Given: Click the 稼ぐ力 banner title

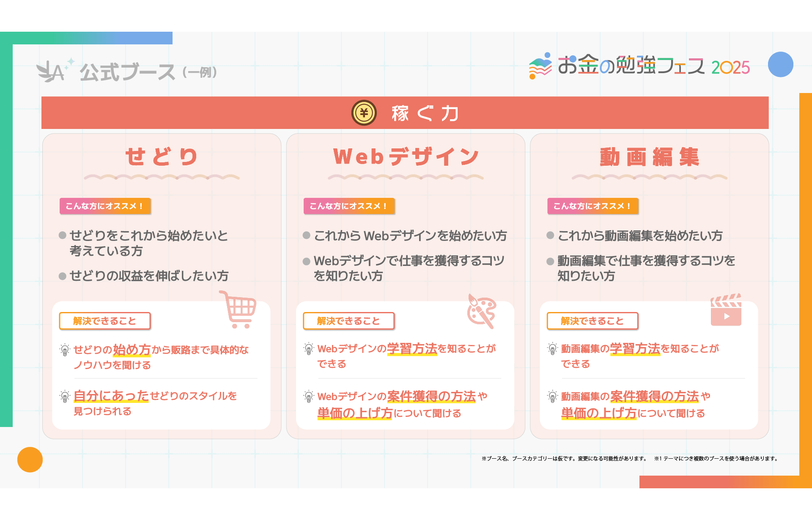Looking at the screenshot, I should point(425,113).
